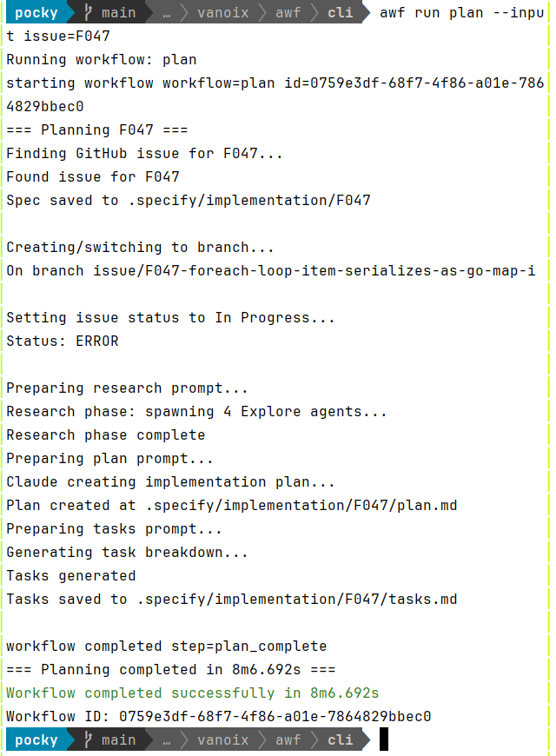The height and width of the screenshot is (756, 556).
Task: Click the git branch icon in the top prompt
Action: point(88,12)
